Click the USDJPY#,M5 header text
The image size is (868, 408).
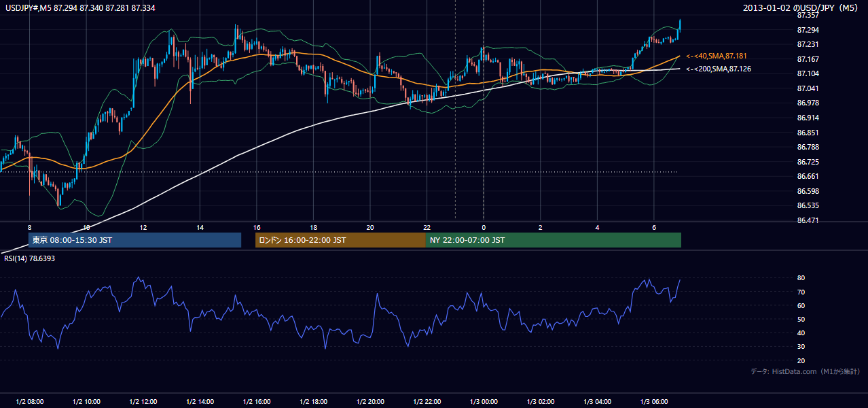79,7
